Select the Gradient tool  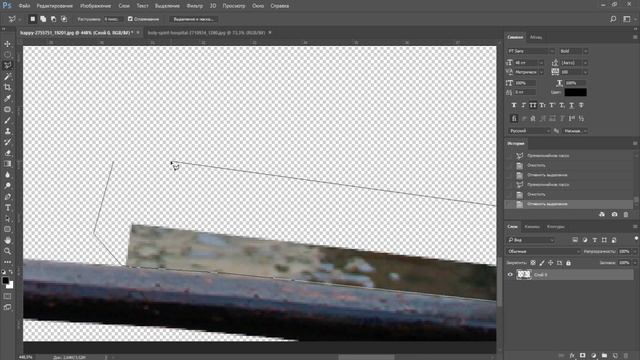point(7,164)
